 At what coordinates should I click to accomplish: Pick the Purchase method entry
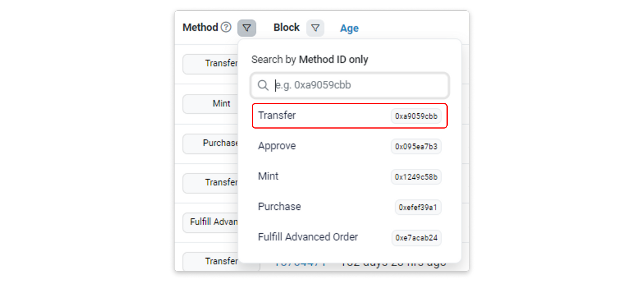279,207
